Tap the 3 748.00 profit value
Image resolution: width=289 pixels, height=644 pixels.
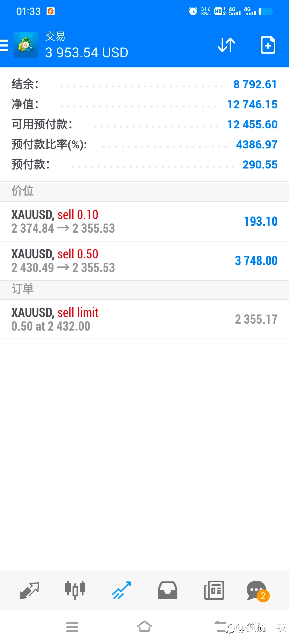click(x=256, y=261)
